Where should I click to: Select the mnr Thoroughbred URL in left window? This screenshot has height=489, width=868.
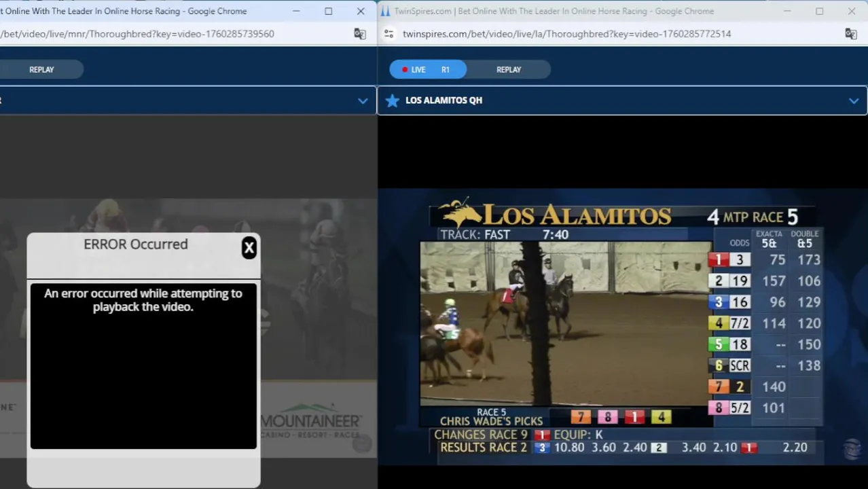click(x=137, y=33)
